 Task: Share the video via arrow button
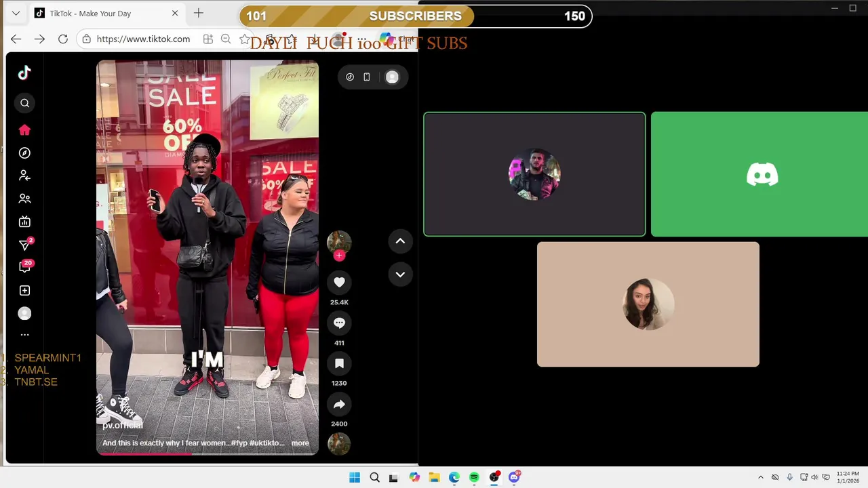click(339, 404)
